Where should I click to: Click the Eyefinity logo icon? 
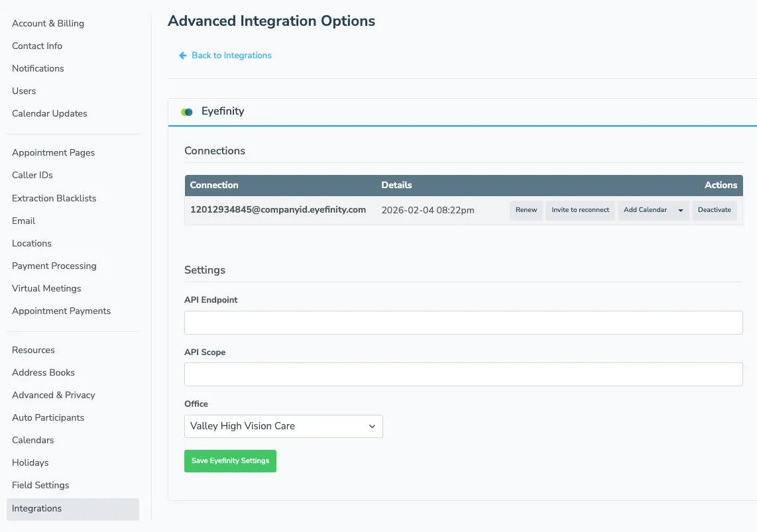(x=186, y=111)
